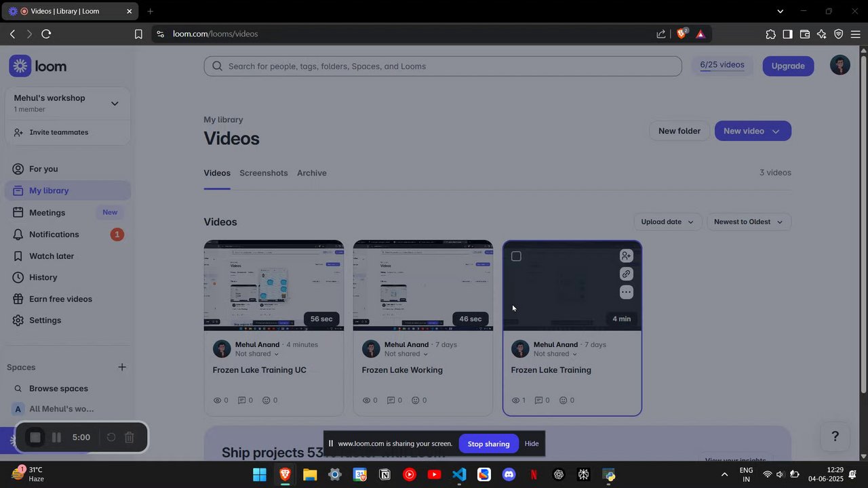This screenshot has height=488, width=868.
Task: Open a new browser tab
Action: click(x=150, y=11)
